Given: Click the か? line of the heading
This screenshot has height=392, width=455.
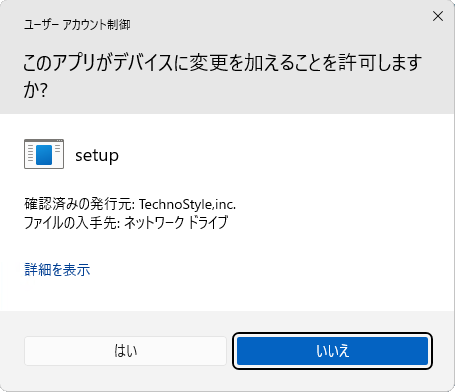Looking at the screenshot, I should pos(35,90).
